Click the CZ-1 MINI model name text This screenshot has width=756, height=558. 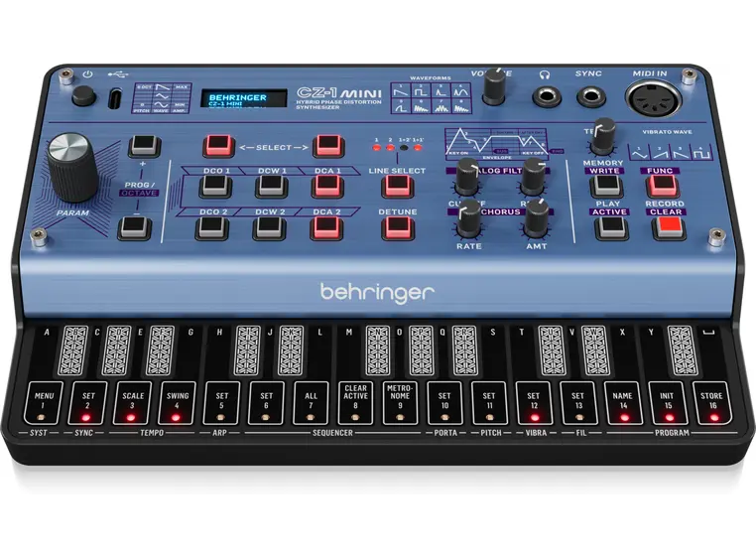coord(339,93)
